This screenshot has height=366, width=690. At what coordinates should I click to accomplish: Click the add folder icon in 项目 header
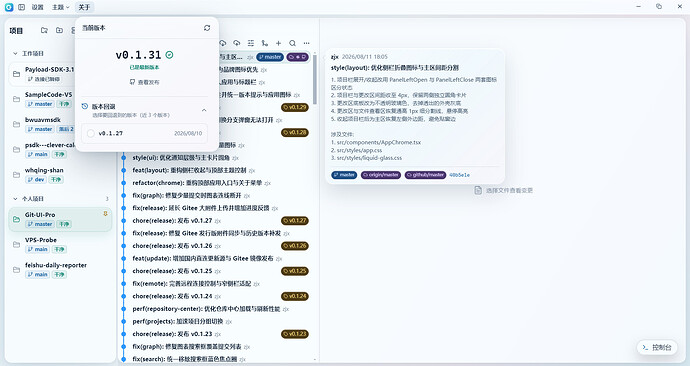pyautogui.click(x=59, y=30)
